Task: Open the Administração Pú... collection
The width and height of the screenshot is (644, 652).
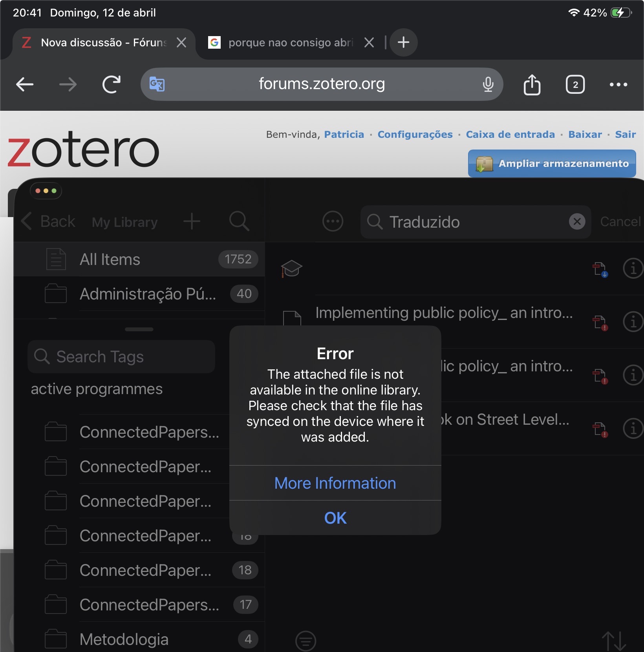Action: tap(139, 294)
